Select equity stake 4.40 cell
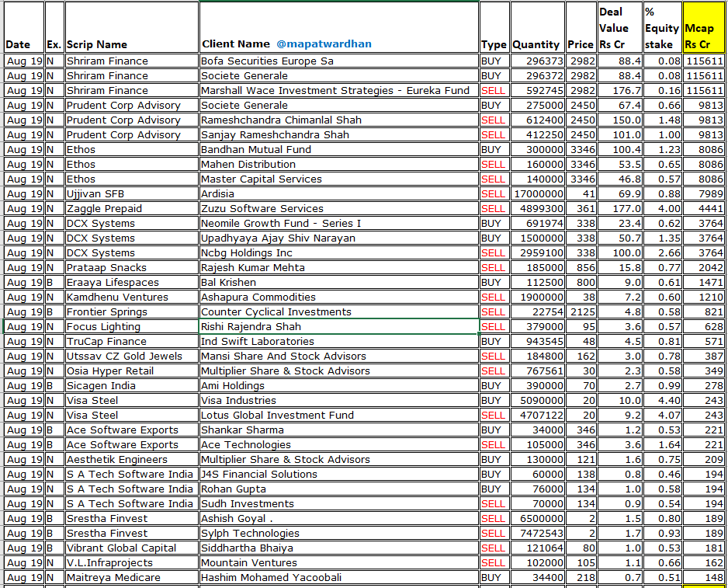 coord(663,401)
